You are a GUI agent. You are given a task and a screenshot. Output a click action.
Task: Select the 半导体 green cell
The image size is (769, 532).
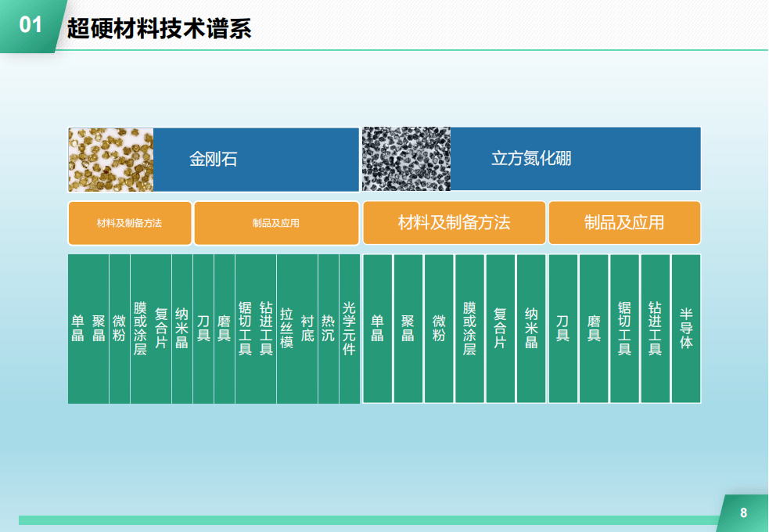[686, 329]
